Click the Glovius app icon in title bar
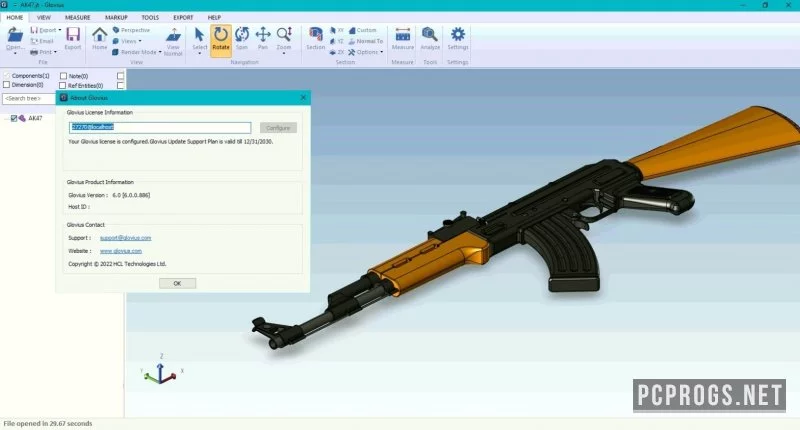Screen dimensions: 800x430 pyautogui.click(x=4, y=5)
